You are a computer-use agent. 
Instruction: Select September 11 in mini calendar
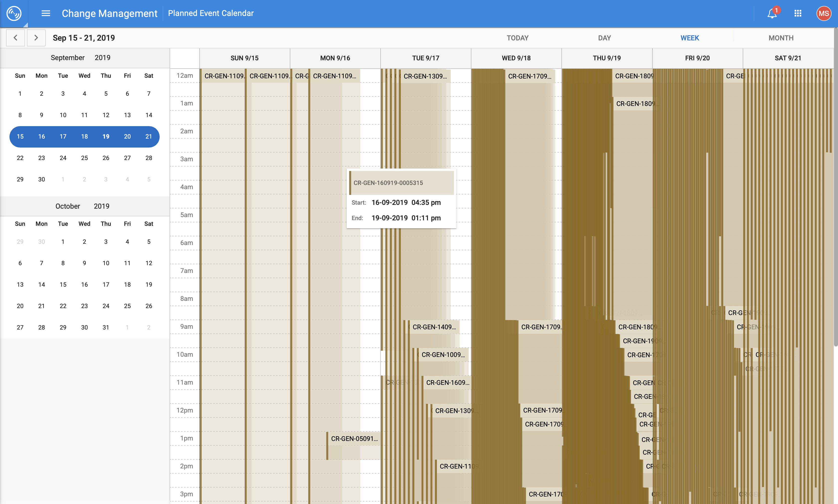coord(84,115)
